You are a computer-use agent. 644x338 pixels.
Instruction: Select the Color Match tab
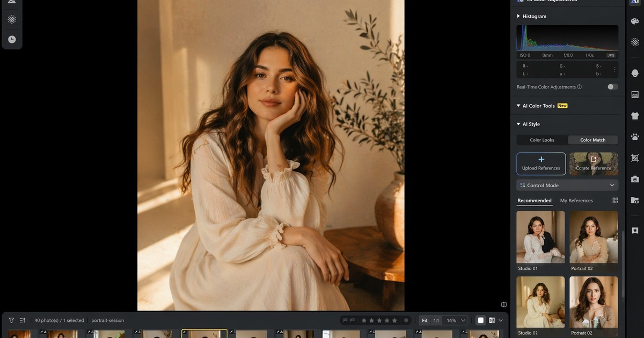pos(593,140)
